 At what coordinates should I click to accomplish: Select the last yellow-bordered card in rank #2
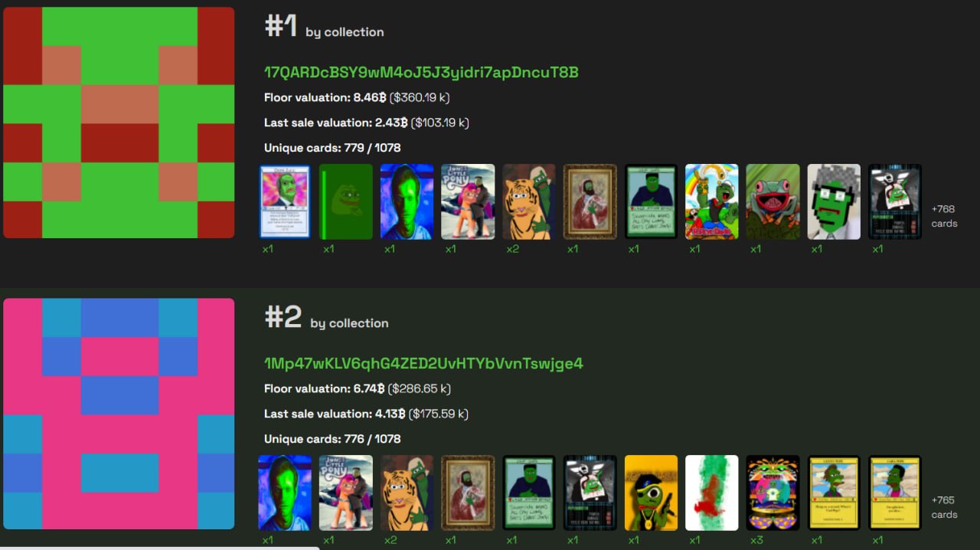pos(895,493)
